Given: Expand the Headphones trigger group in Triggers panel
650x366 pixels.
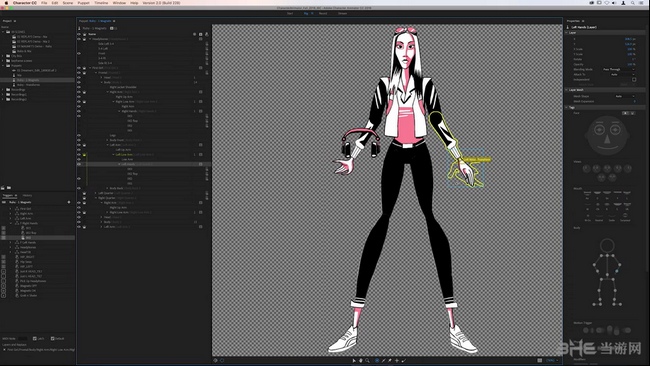Looking at the screenshot, I should coord(10,247).
